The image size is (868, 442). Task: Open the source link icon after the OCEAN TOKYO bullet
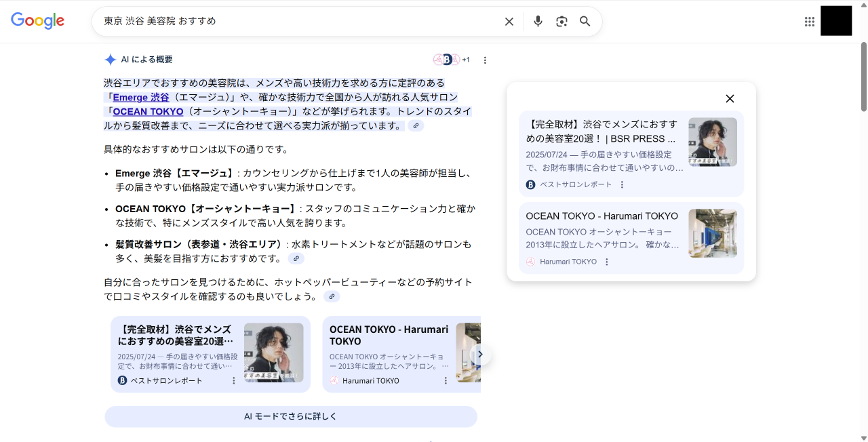[x=296, y=258]
